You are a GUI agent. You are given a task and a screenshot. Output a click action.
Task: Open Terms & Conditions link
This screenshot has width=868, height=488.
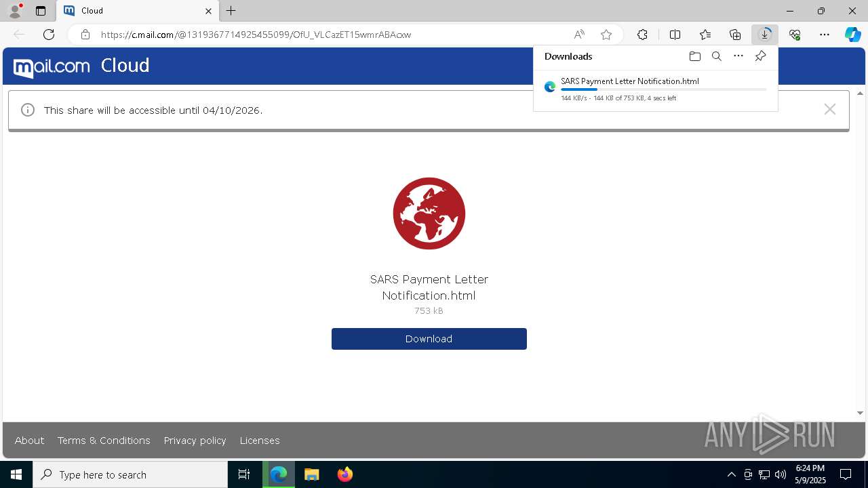click(x=104, y=441)
